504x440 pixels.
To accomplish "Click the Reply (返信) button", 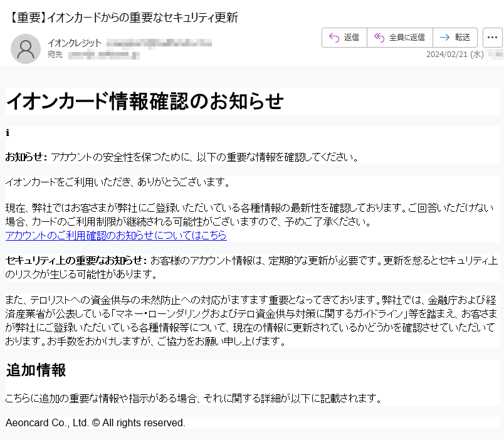I will click(x=344, y=38).
